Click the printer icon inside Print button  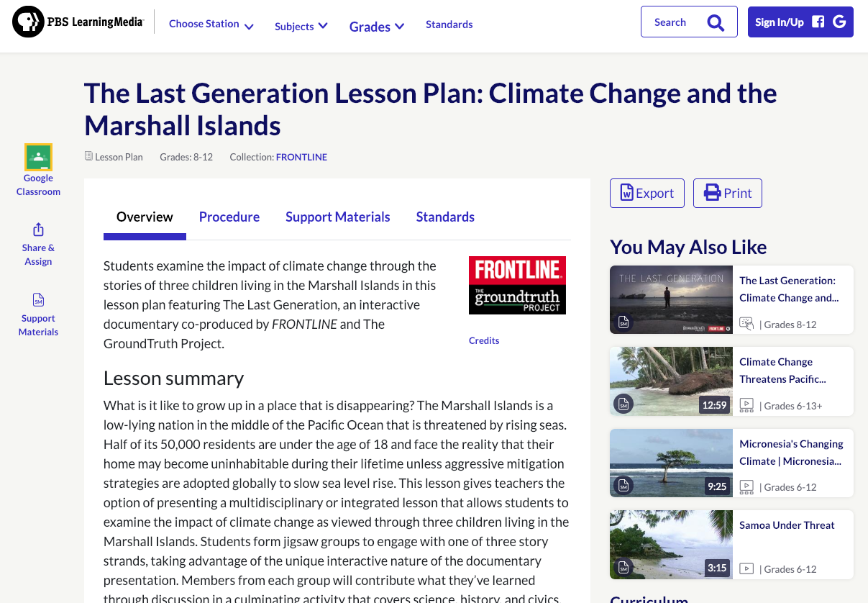(x=711, y=193)
